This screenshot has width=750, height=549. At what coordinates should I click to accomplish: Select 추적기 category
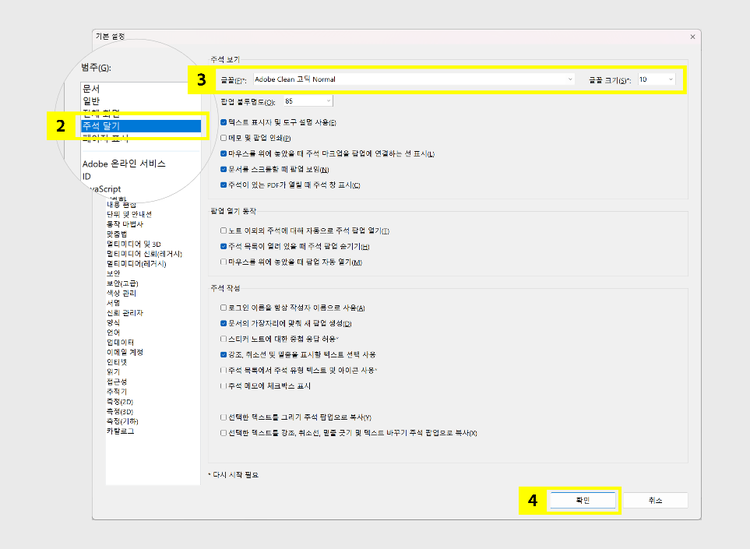click(117, 391)
